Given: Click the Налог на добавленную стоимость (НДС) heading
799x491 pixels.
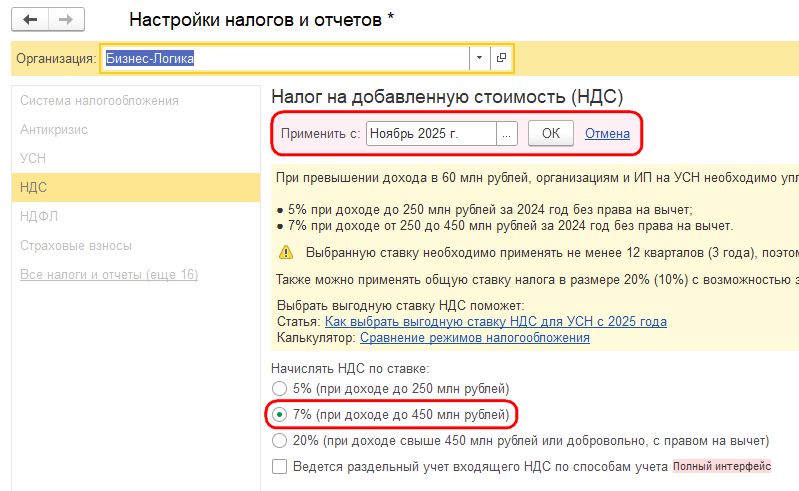Looking at the screenshot, I should click(x=447, y=97).
